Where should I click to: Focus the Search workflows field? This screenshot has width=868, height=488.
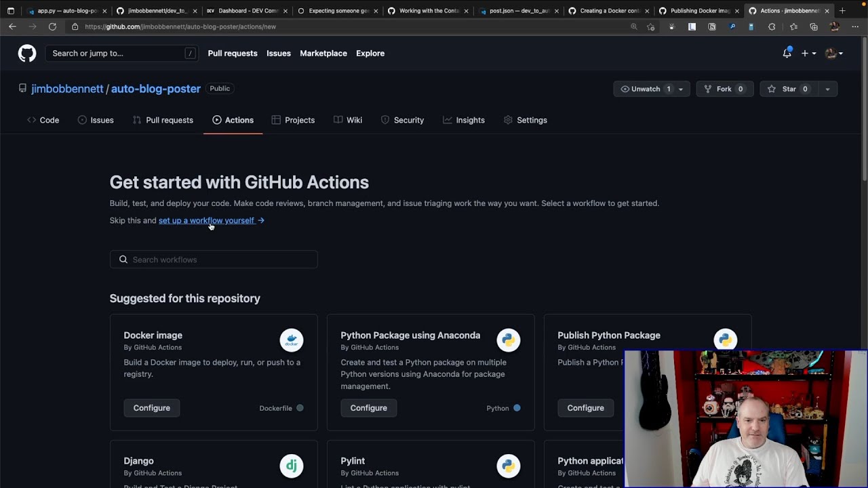pyautogui.click(x=214, y=260)
